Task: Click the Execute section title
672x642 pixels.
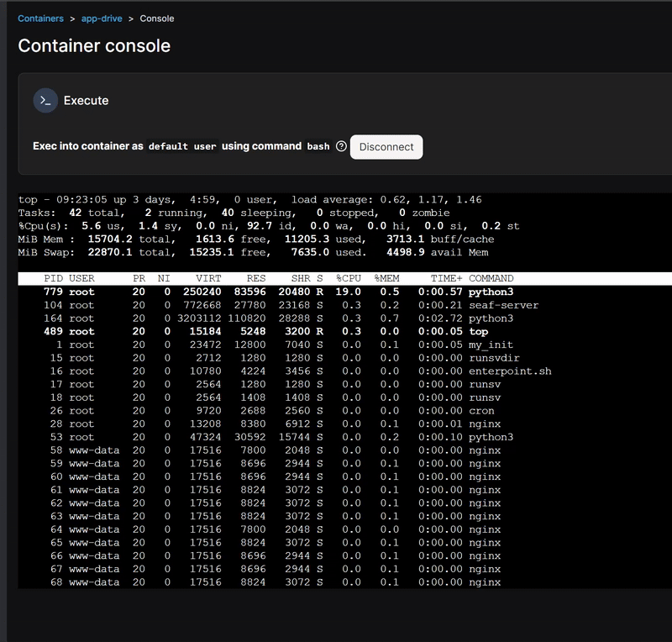Action: (86, 101)
